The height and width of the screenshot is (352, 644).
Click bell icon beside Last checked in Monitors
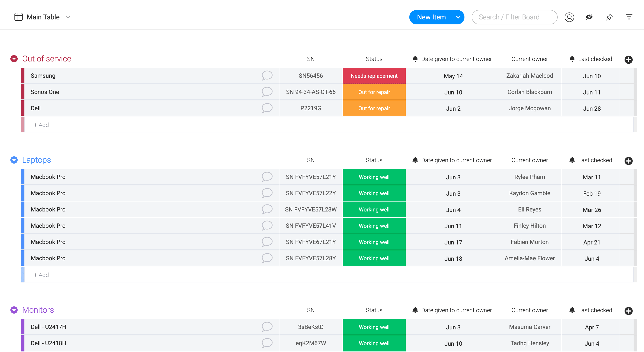(572, 310)
